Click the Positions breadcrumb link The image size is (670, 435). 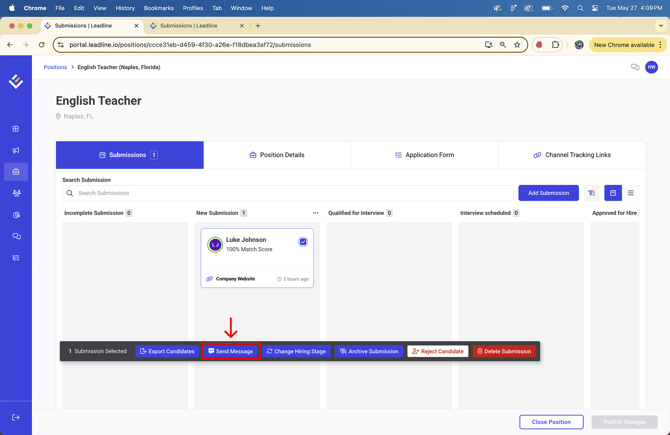55,67
